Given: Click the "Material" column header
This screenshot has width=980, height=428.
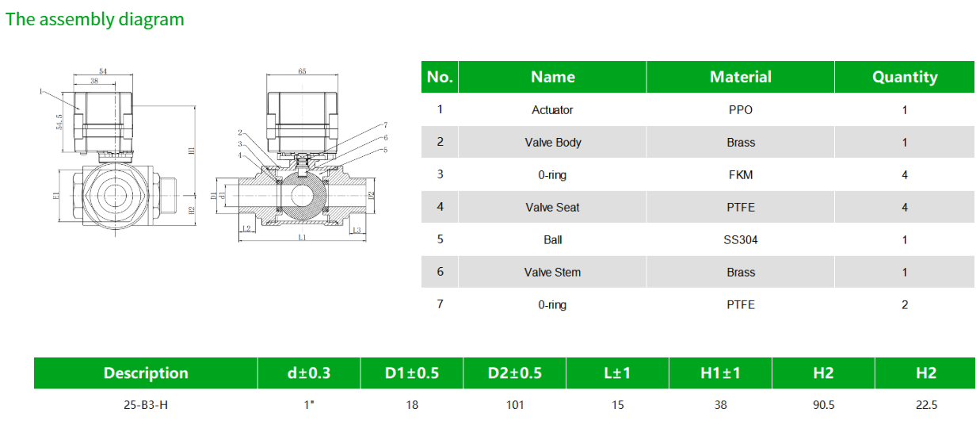Looking at the screenshot, I should tap(740, 77).
